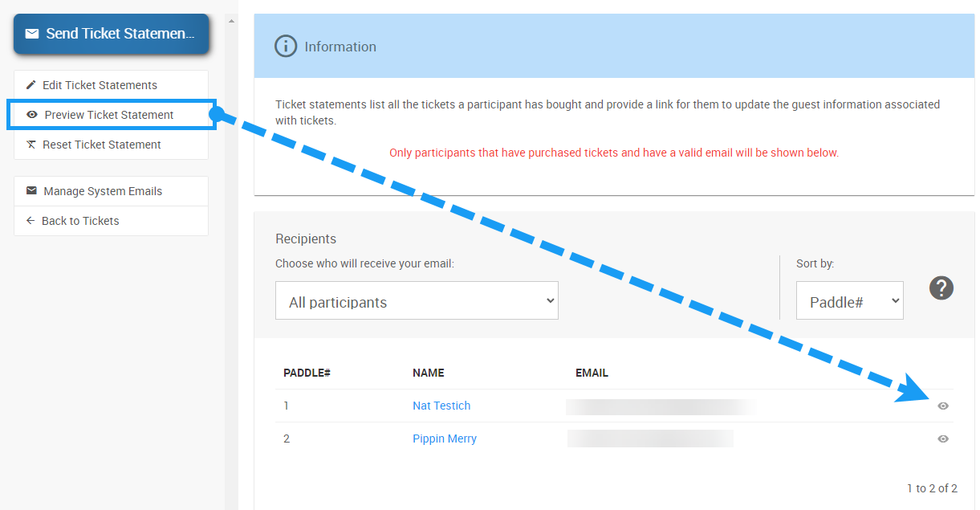Click the pencil icon beside Edit Ticket Statements
Viewport: 980px width, 510px height.
[31, 85]
